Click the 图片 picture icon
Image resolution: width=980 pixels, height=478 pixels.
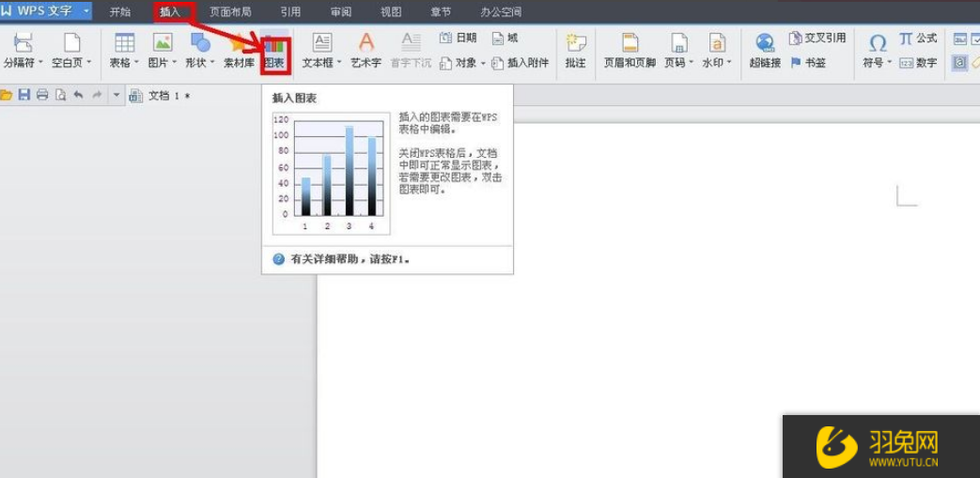tap(163, 42)
